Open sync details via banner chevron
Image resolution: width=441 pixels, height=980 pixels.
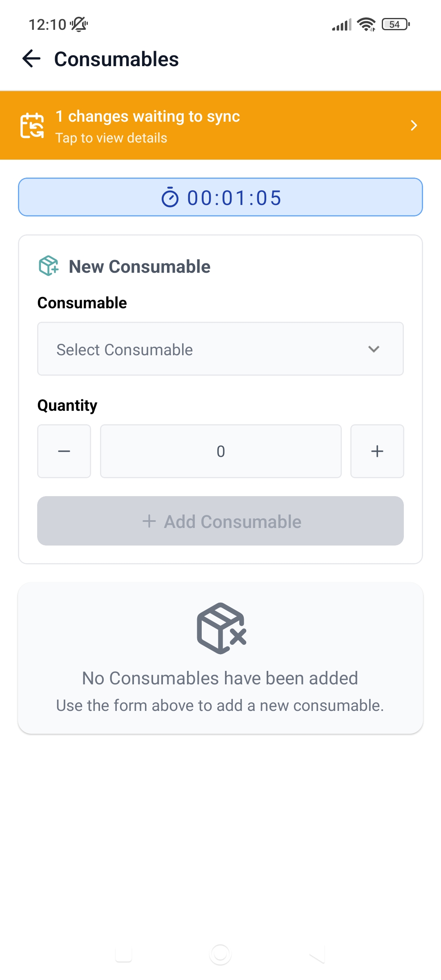pyautogui.click(x=414, y=125)
